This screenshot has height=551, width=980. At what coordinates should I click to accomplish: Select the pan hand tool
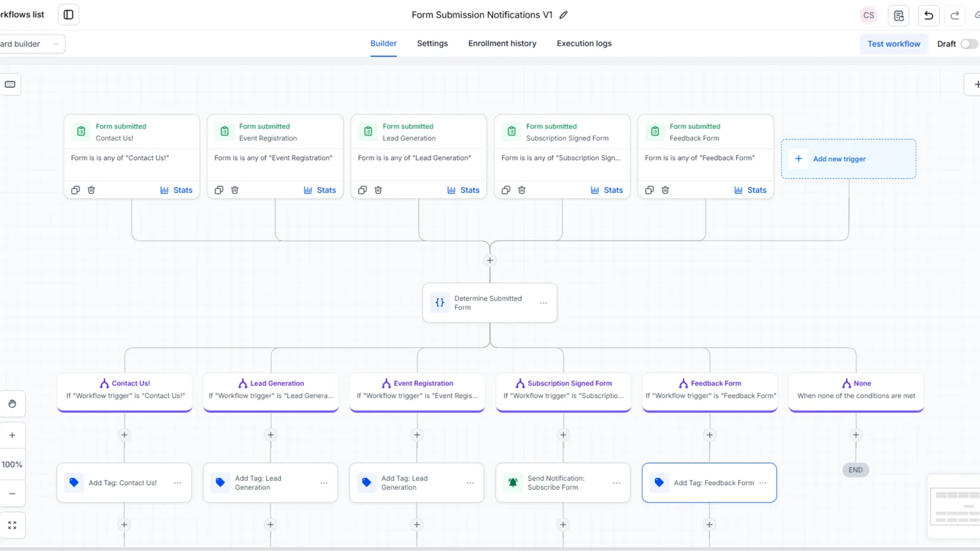12,403
